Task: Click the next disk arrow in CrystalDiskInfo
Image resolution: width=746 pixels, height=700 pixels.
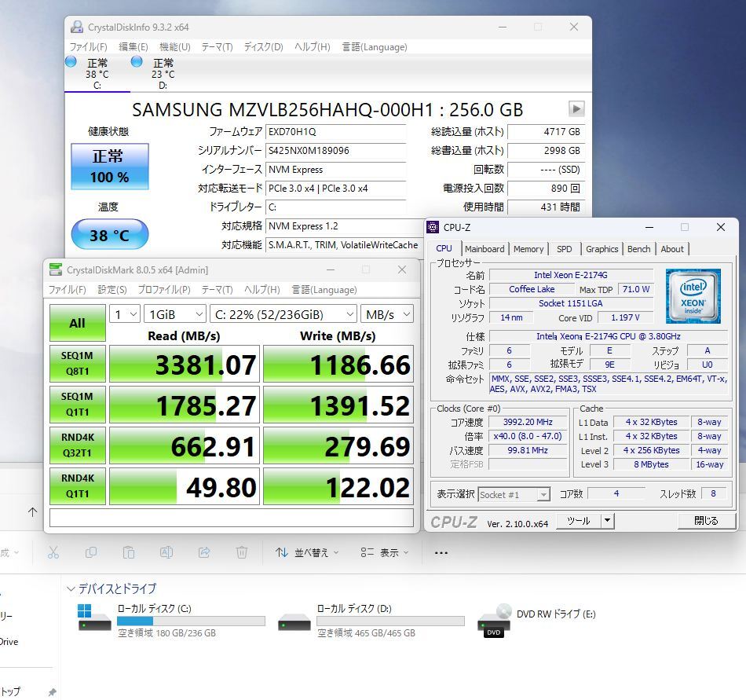Action: [576, 109]
